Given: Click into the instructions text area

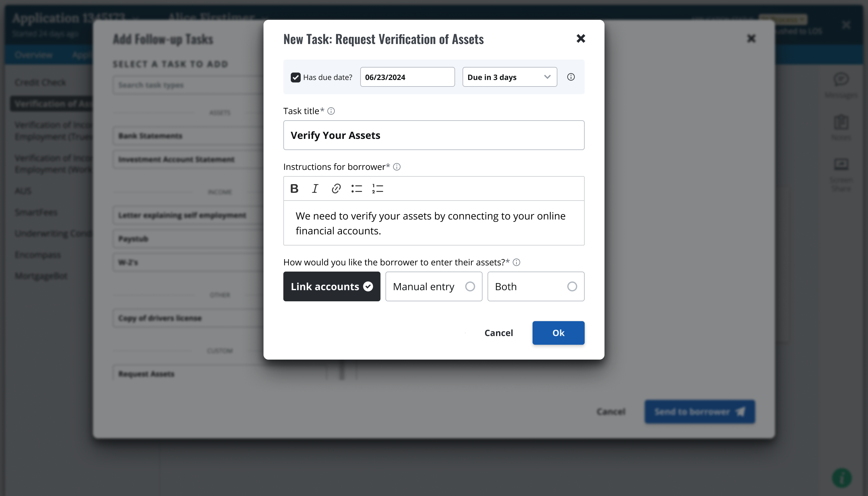Looking at the screenshot, I should coord(434,223).
